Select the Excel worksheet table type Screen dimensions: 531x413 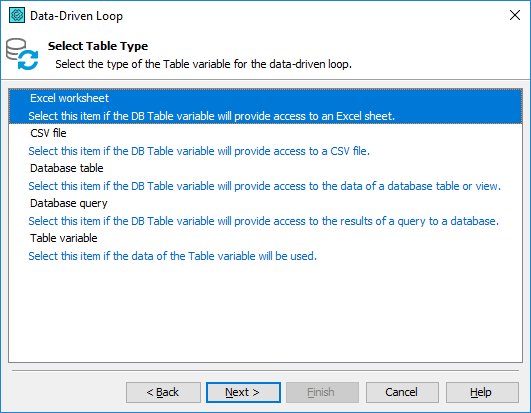point(69,98)
